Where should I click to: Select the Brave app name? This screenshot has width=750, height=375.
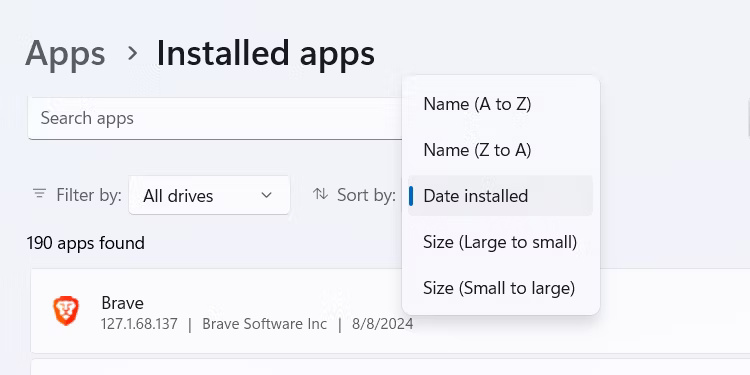[122, 303]
